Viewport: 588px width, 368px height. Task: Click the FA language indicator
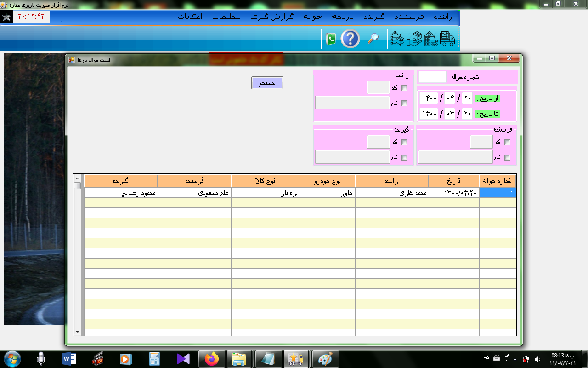coord(486,358)
